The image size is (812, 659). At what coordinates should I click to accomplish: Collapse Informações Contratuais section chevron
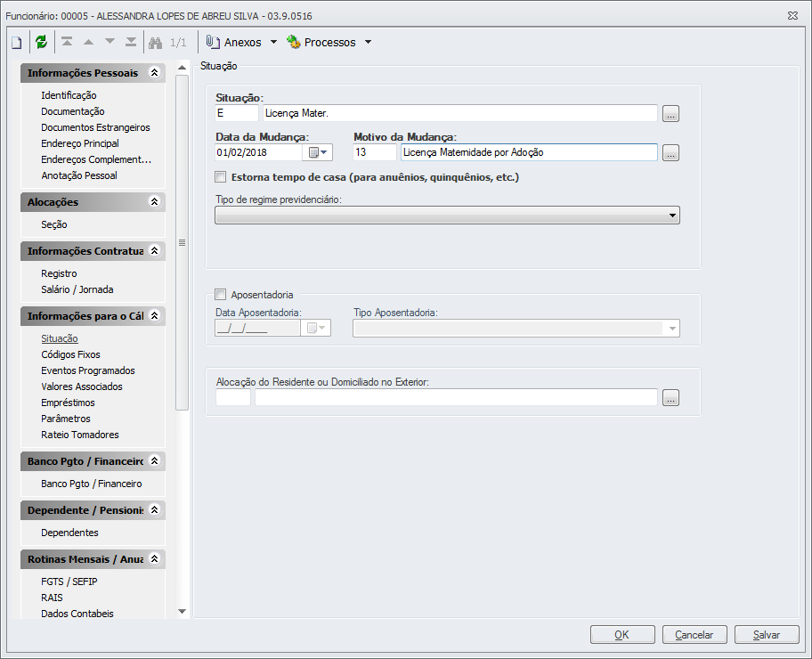coord(154,251)
